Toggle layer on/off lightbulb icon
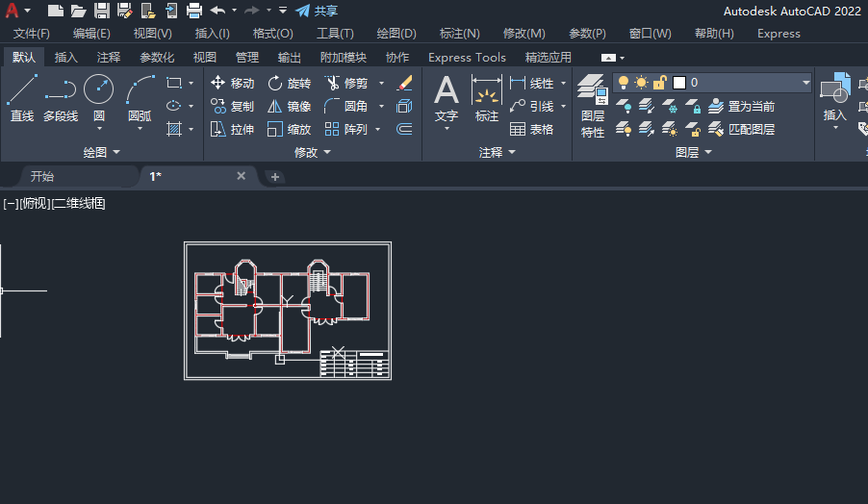 [x=624, y=83]
